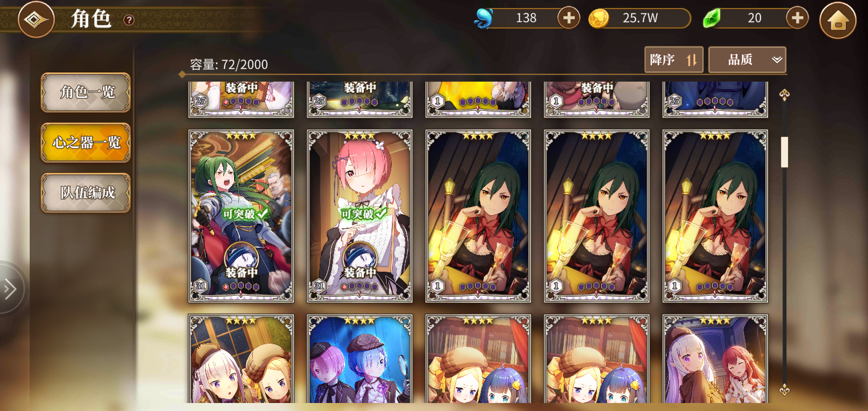Add more blue spirit currency with plus
The image size is (868, 411).
tap(568, 18)
